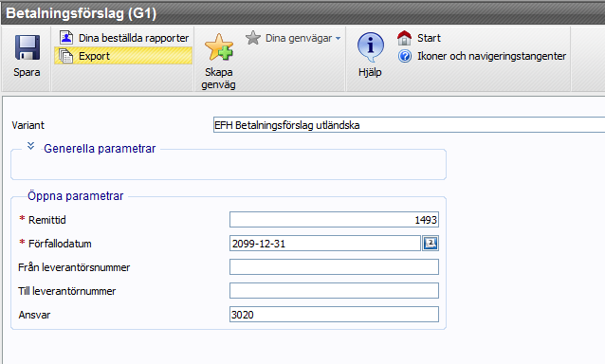Click the Variant field
The image size is (605, 364).
click(409, 125)
